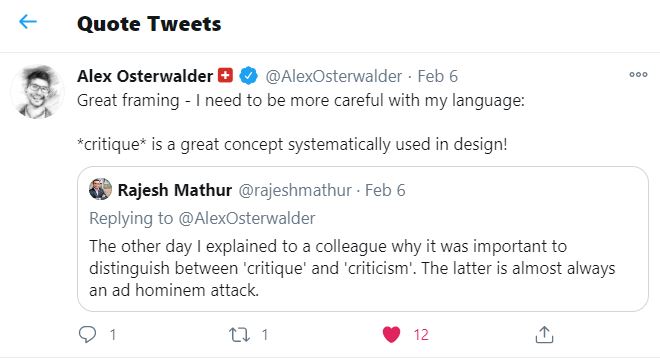Click the like count 12

tap(421, 335)
